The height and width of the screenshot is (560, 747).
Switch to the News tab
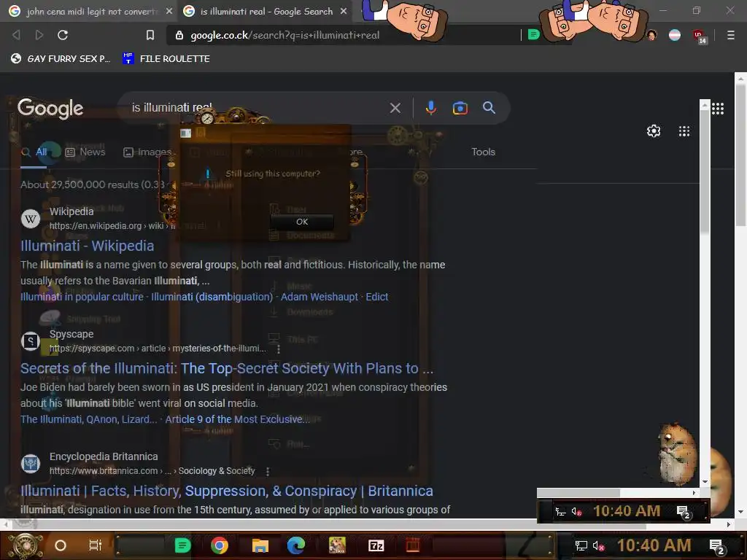tap(85, 152)
